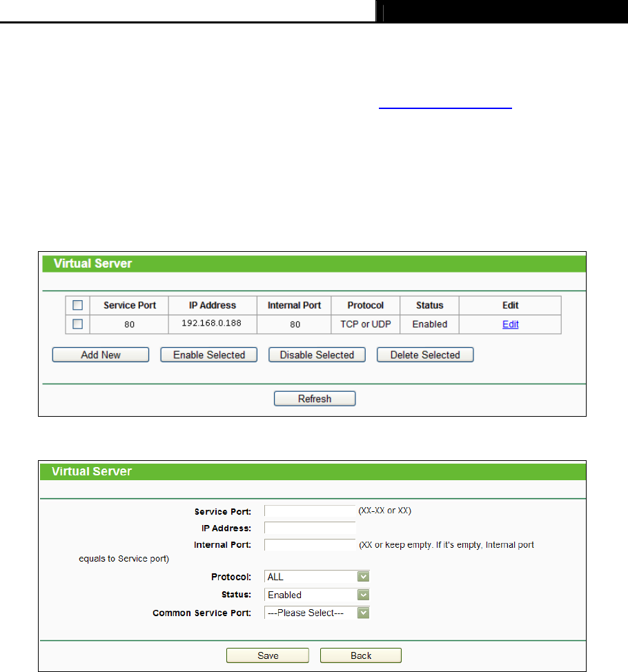Focus the Service Port input field
The width and height of the screenshot is (628, 672).
point(310,511)
